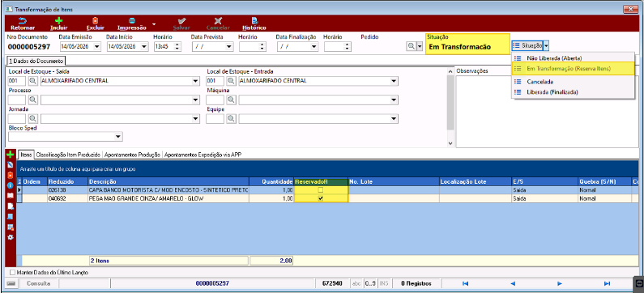Viewport: 644px width, 293px height.
Task: Open the Equipe description dropdown
Action: [394, 119]
